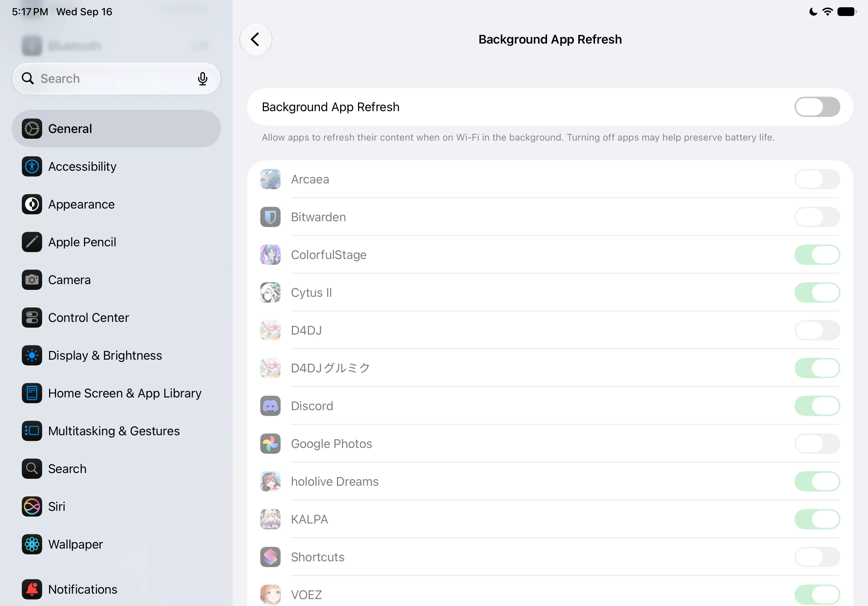Tap the Google Photos app icon
The image size is (868, 606).
[x=270, y=444]
